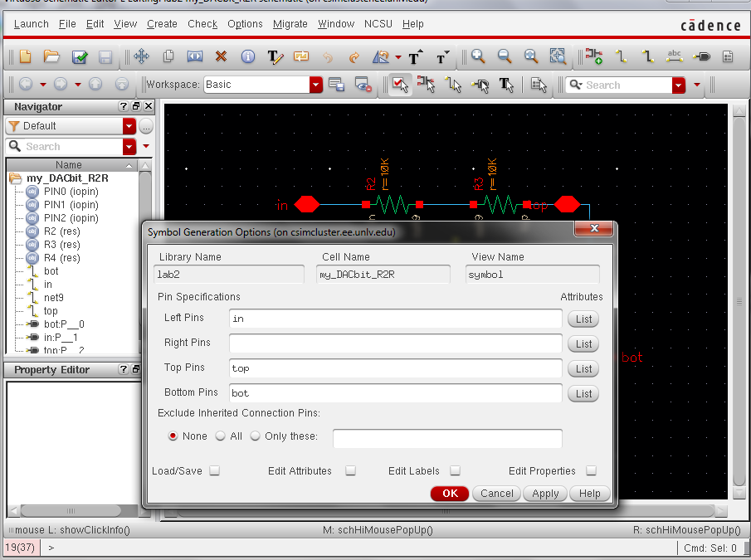This screenshot has height=560, width=751.
Task: Select the 'All' radio button
Action: pyautogui.click(x=221, y=436)
